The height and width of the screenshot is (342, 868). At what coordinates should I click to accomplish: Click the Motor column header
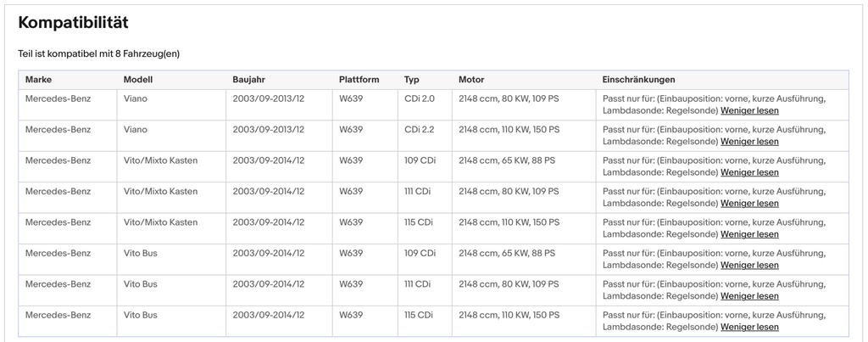click(471, 80)
